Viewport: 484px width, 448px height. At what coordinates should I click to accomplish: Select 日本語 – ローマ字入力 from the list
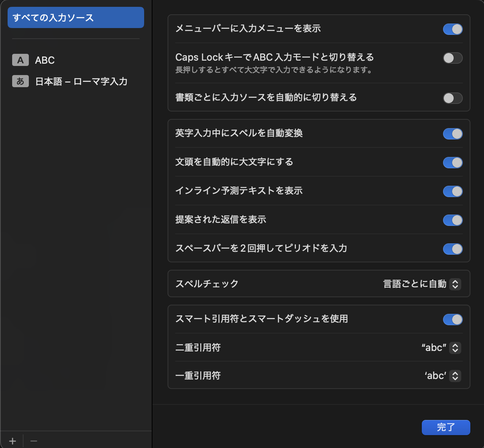click(81, 81)
